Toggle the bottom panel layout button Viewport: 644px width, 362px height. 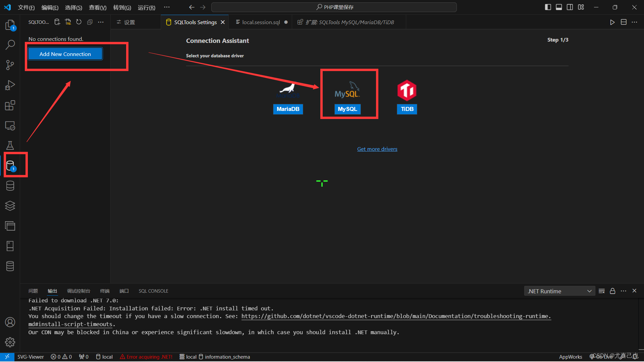[559, 7]
